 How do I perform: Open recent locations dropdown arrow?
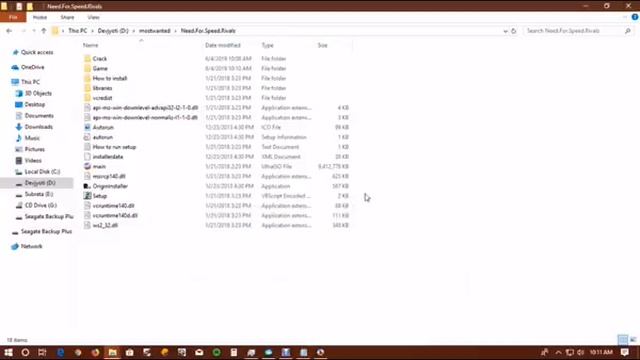[x=33, y=31]
